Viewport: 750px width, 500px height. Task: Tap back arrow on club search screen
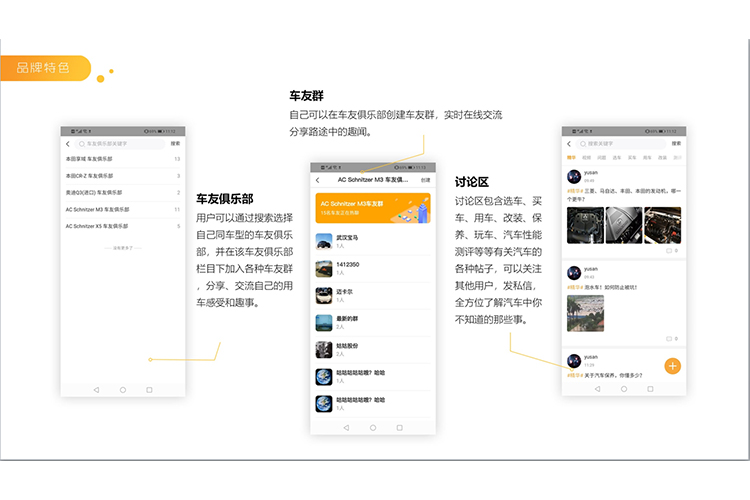[67, 144]
